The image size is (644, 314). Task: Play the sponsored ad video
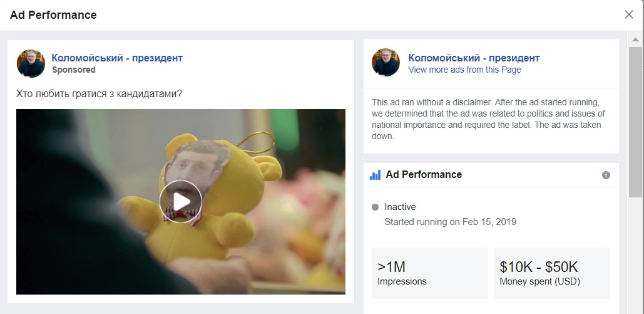click(x=180, y=201)
